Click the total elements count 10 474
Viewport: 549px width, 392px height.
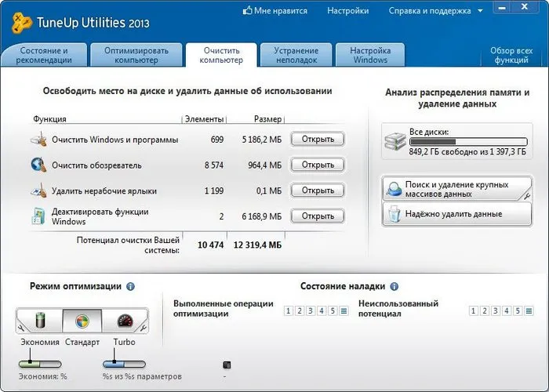[x=210, y=245]
